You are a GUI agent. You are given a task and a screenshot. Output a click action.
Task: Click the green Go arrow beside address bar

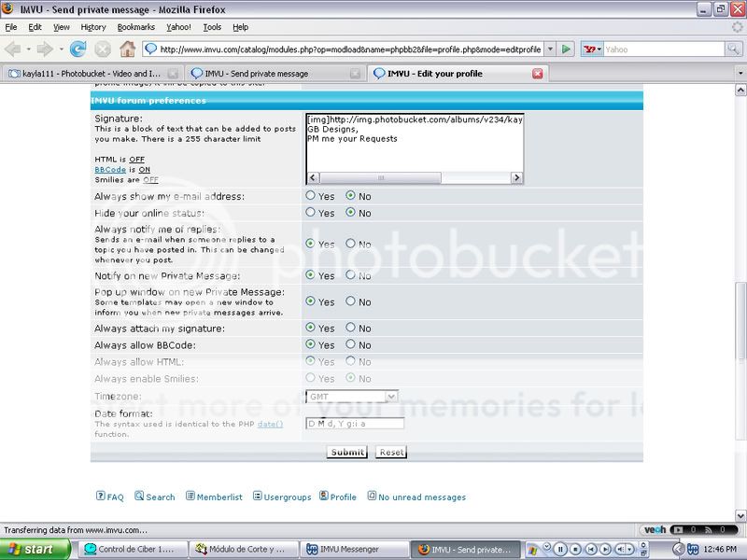[566, 49]
